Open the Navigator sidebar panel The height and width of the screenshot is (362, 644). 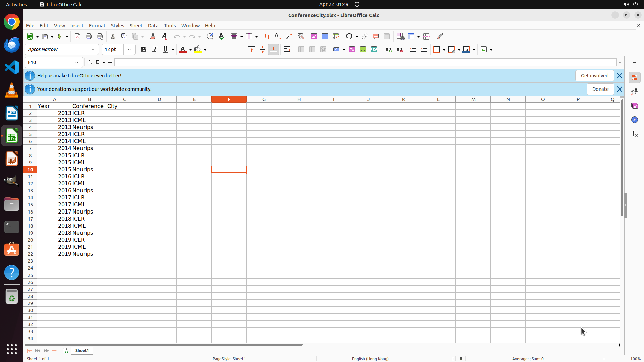click(634, 120)
